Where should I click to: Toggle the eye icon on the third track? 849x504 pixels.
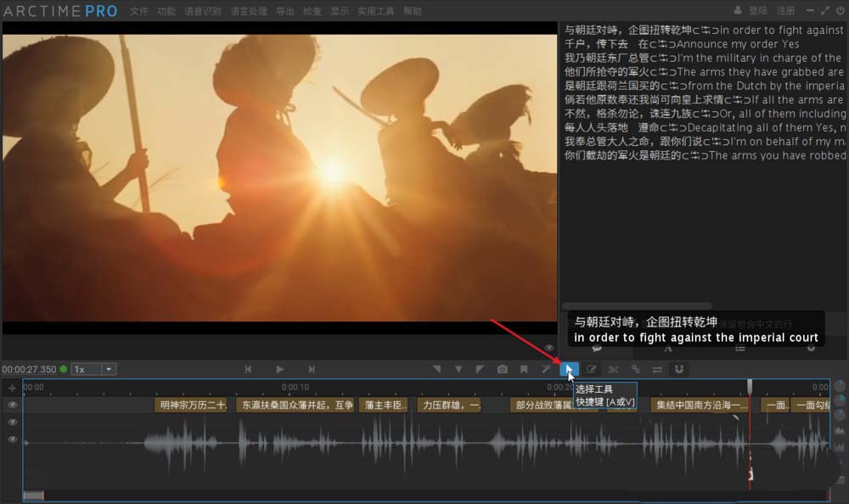(x=12, y=439)
